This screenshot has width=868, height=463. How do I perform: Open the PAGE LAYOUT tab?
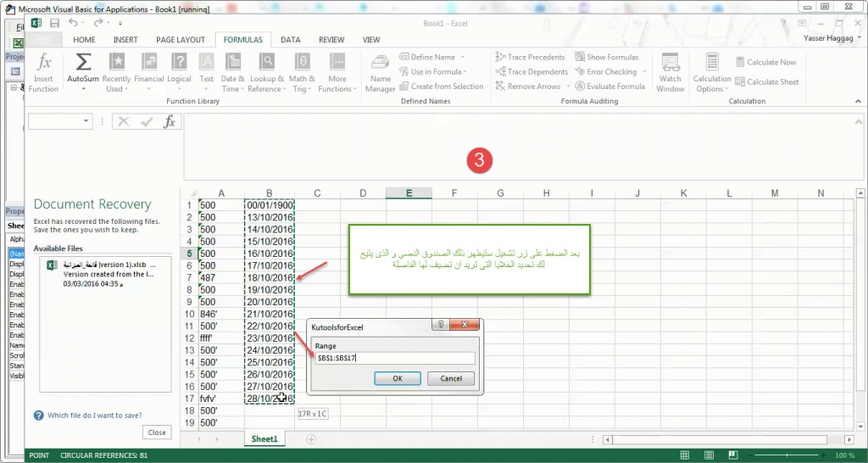pyautogui.click(x=181, y=40)
